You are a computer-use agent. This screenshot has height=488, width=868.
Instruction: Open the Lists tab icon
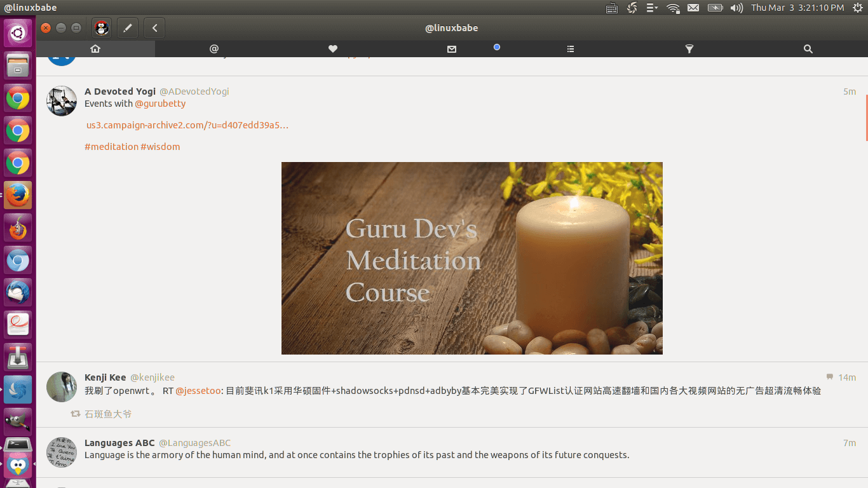[571, 49]
